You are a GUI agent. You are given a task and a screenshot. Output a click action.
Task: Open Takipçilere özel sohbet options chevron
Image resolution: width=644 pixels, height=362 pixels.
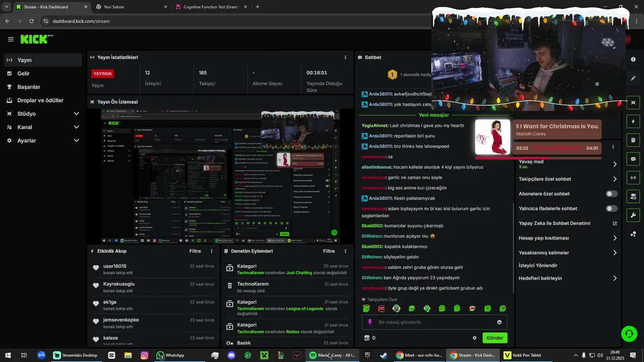615,179
